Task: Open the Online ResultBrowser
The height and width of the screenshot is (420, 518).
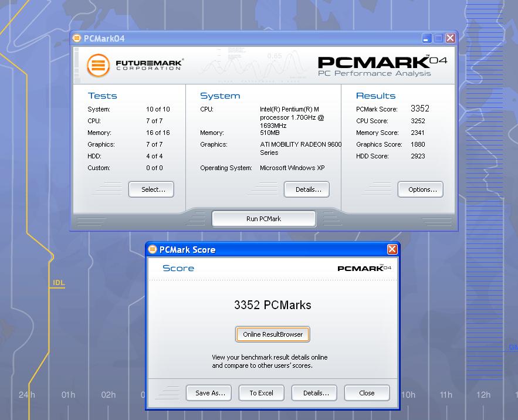Action: pyautogui.click(x=273, y=334)
